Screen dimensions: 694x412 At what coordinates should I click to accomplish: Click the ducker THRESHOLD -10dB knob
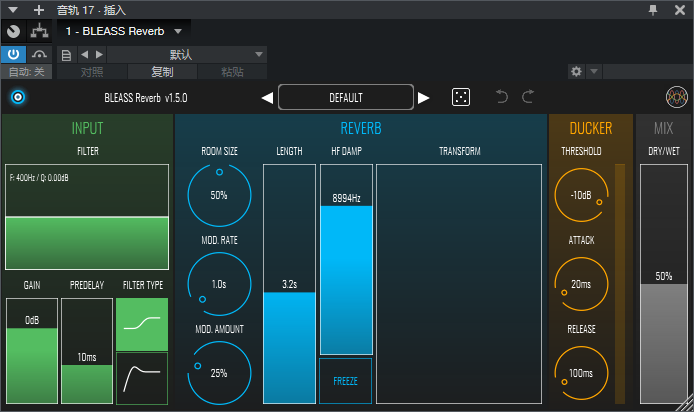click(582, 195)
